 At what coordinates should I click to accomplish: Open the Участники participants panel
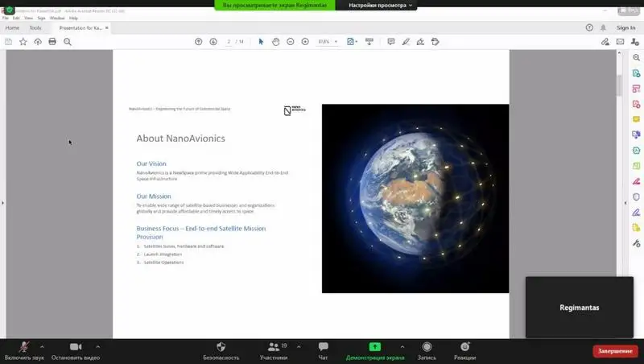(x=274, y=351)
